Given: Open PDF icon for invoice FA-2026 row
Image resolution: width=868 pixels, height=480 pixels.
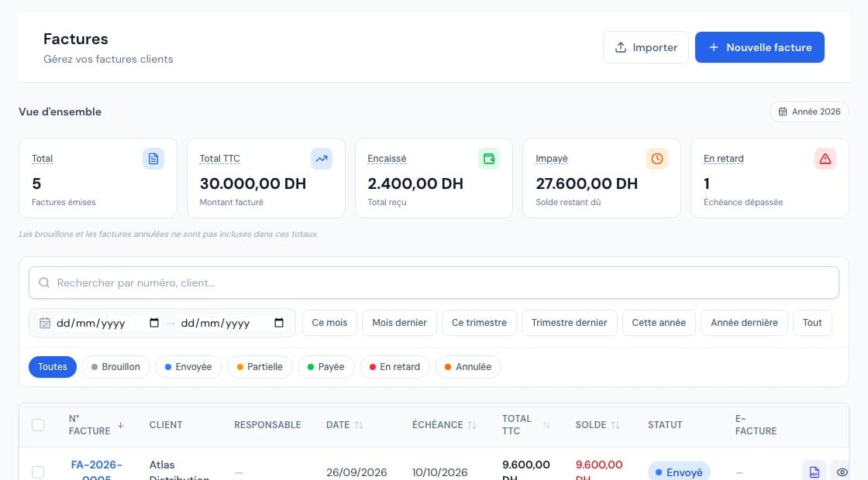Looking at the screenshot, I should pos(815,471).
